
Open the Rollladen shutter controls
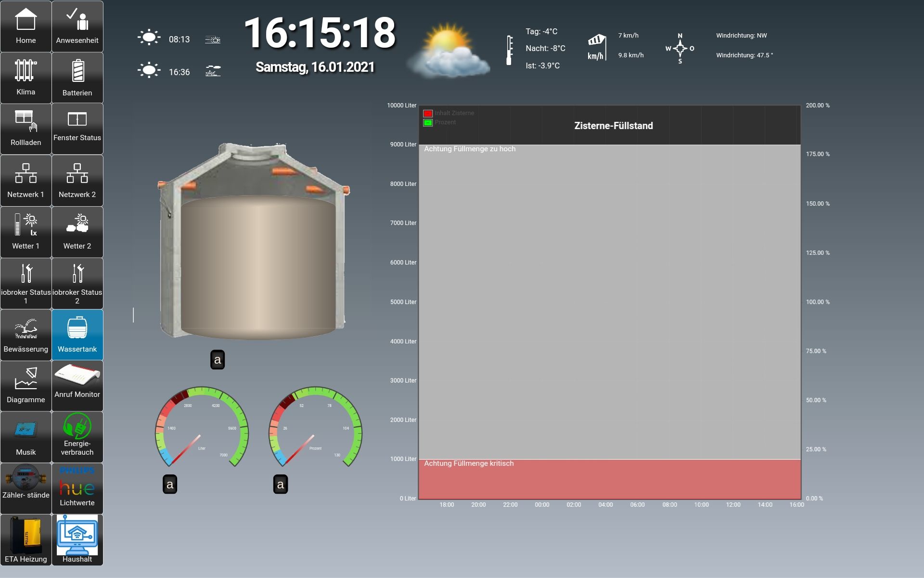26,129
